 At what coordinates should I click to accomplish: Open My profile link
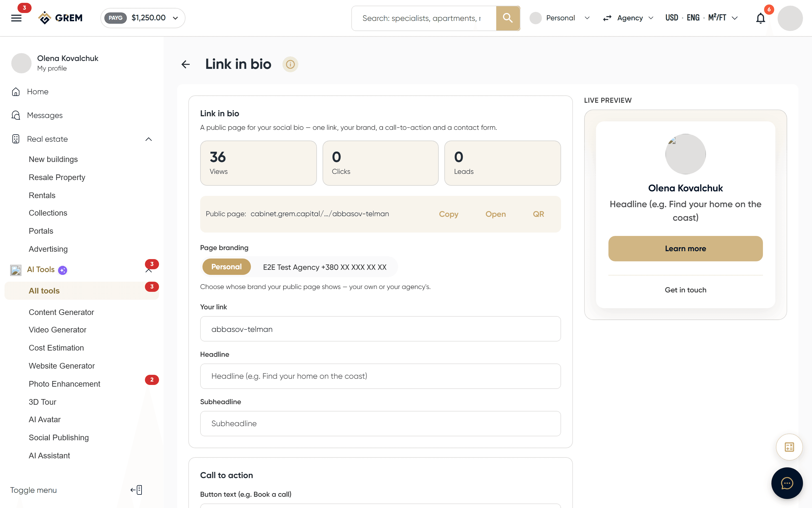pos(52,68)
